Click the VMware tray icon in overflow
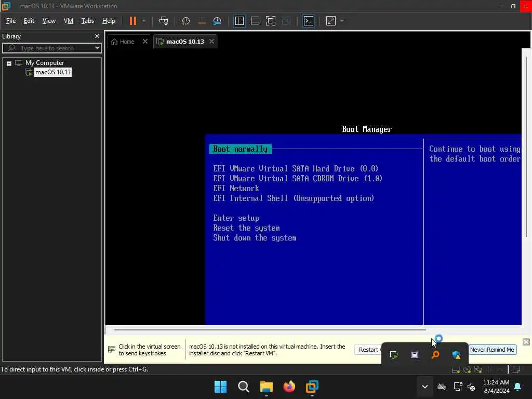 [x=394, y=355]
